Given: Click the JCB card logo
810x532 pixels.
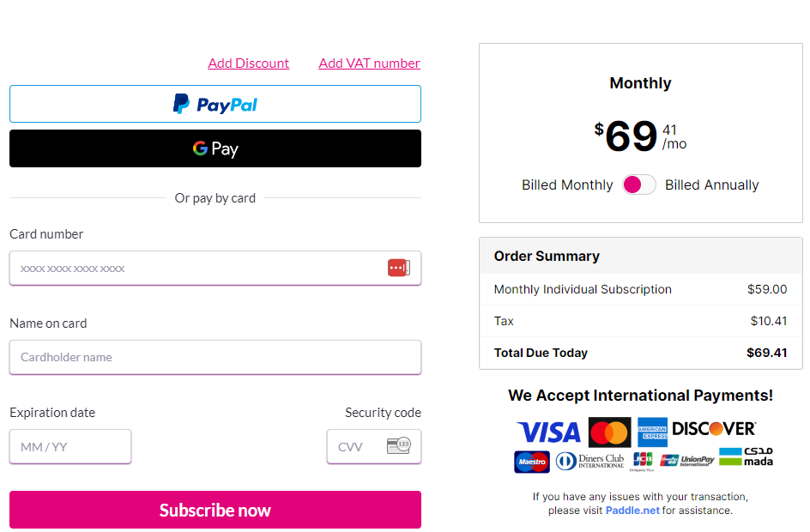Looking at the screenshot, I should [x=643, y=461].
